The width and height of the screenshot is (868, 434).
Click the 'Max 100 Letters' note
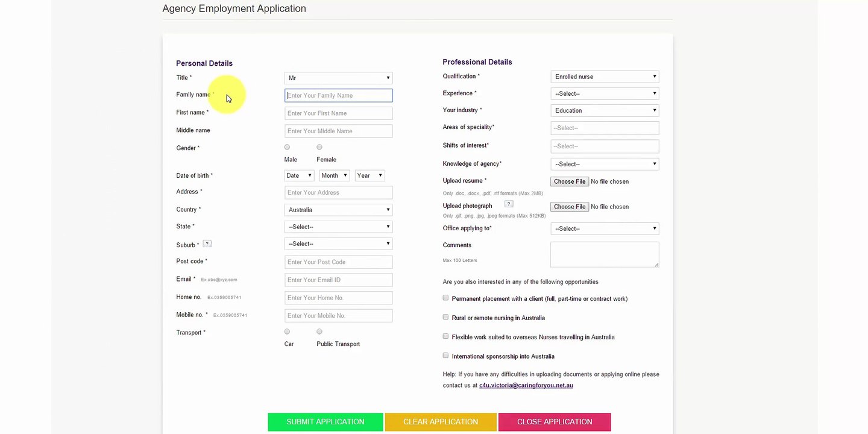pyautogui.click(x=460, y=260)
